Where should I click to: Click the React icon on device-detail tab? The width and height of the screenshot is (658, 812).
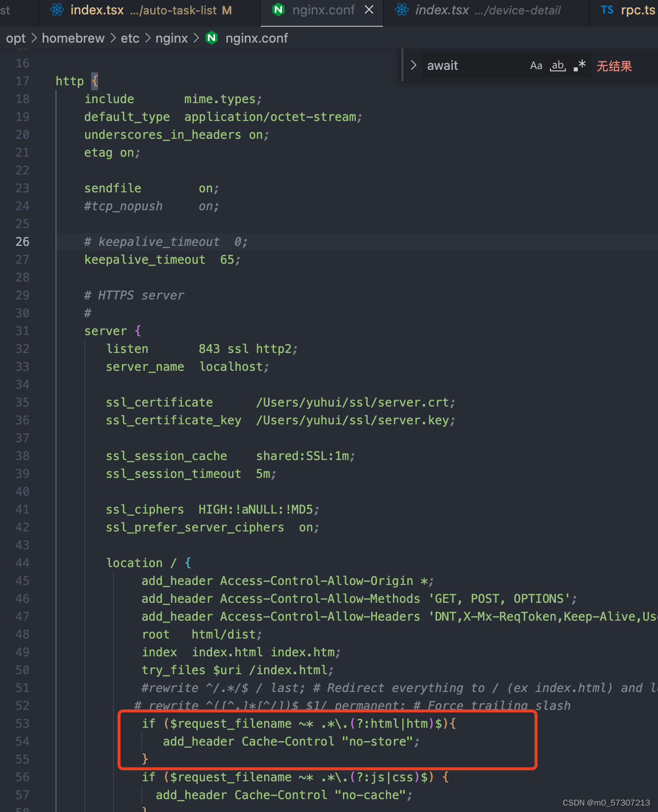[402, 10]
